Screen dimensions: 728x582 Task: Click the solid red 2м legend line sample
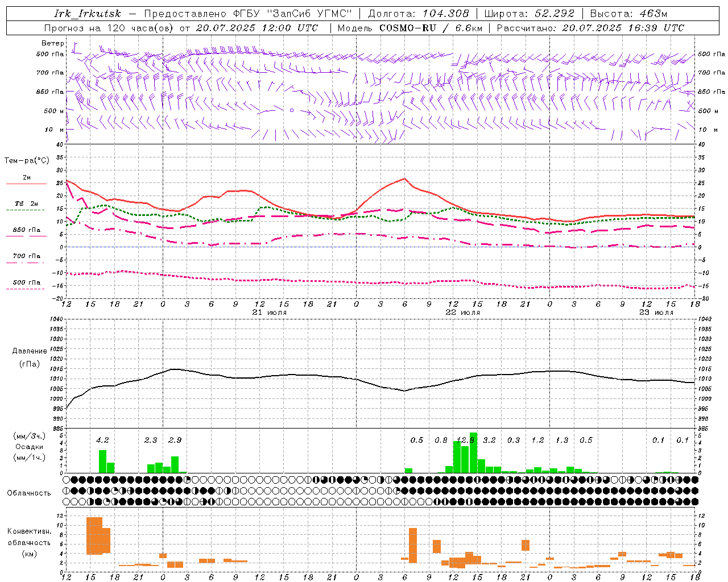click(26, 184)
